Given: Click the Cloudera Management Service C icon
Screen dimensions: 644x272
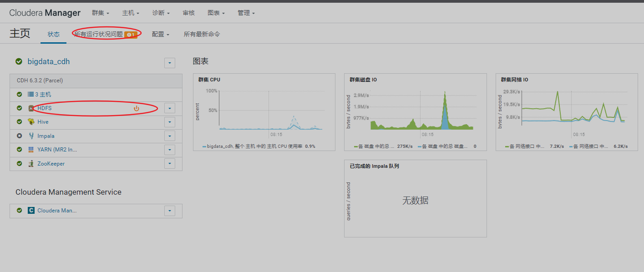Looking at the screenshot, I should [x=31, y=211].
